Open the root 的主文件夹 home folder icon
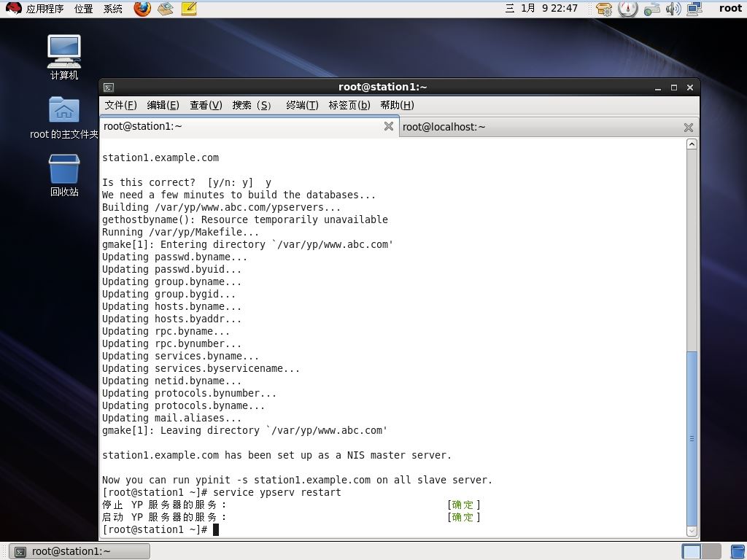Viewport: 747px width, 560px height. pos(64,117)
